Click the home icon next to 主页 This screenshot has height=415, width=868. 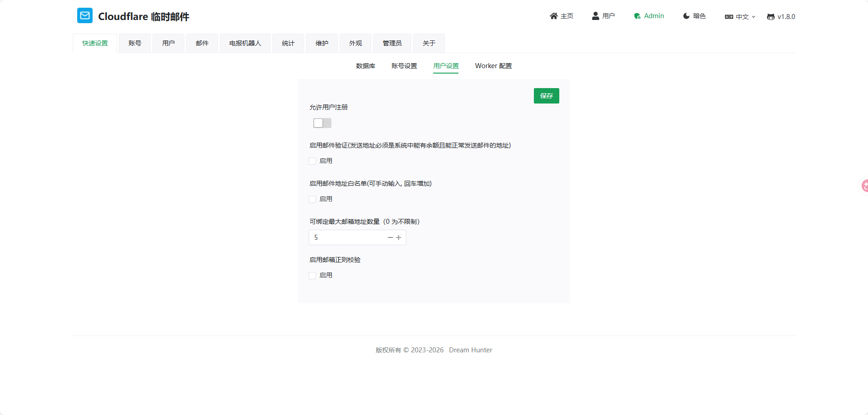coord(553,16)
